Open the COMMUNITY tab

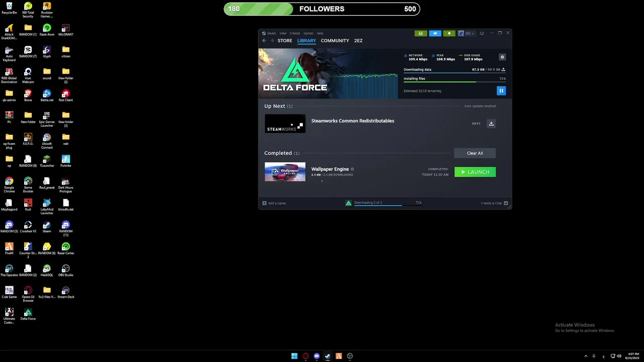tap(335, 41)
